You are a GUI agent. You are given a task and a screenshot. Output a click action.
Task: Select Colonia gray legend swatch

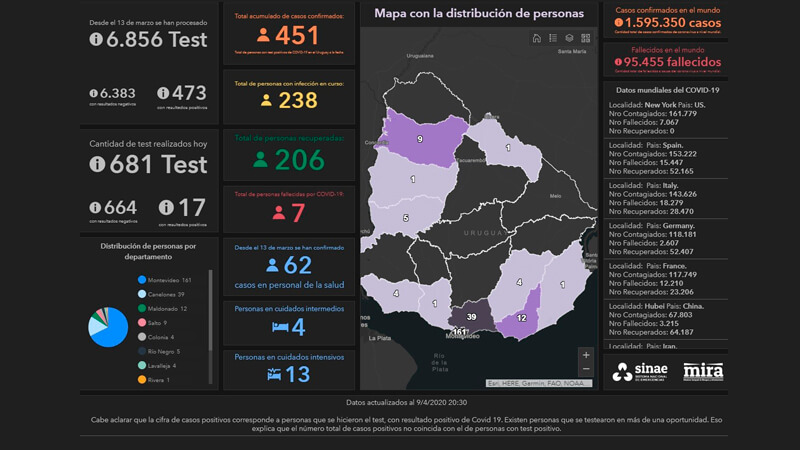142,337
